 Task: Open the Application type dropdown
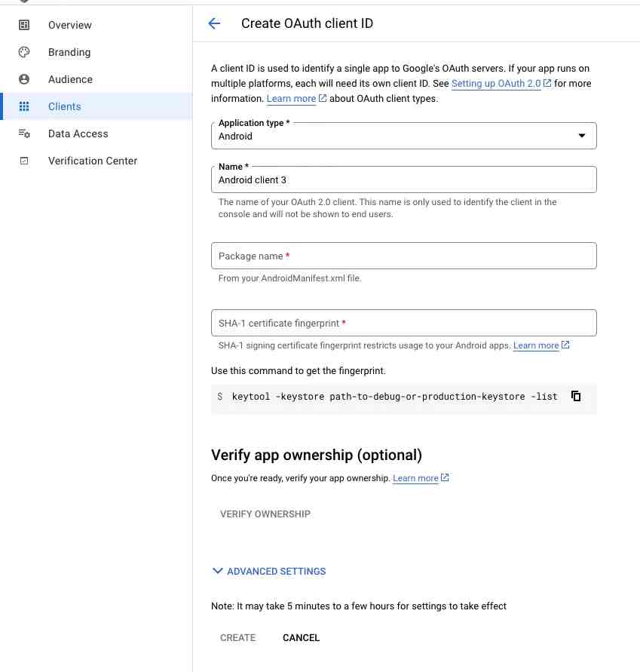[x=403, y=136]
